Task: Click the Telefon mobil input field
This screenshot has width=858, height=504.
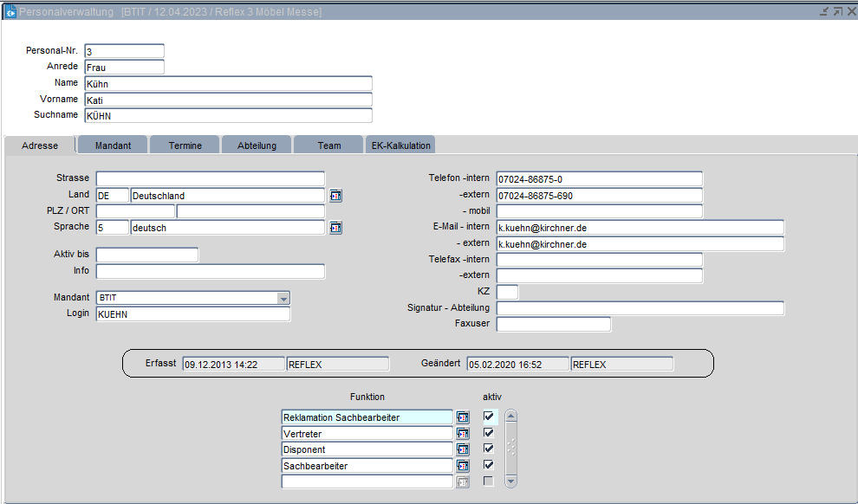Action: point(599,211)
